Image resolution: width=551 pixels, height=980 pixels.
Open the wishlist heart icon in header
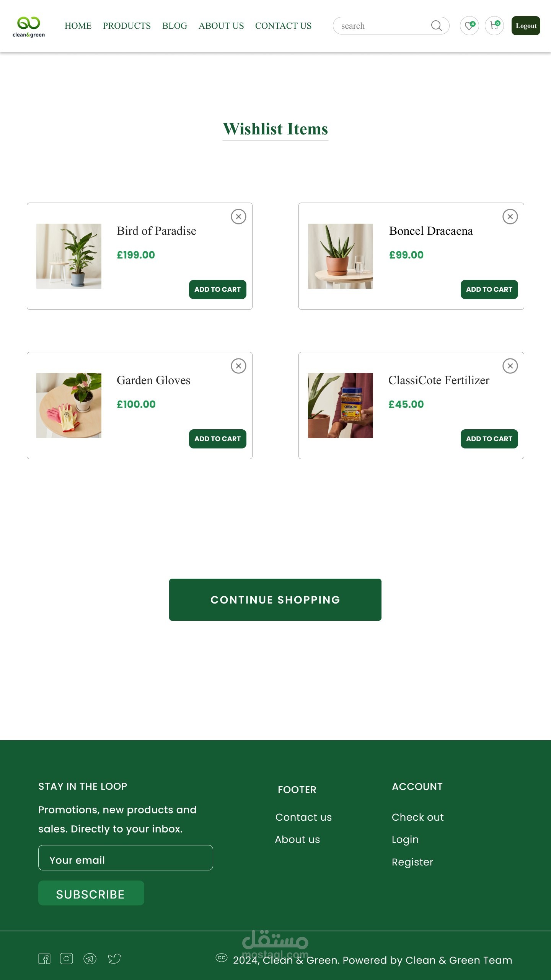click(x=469, y=26)
